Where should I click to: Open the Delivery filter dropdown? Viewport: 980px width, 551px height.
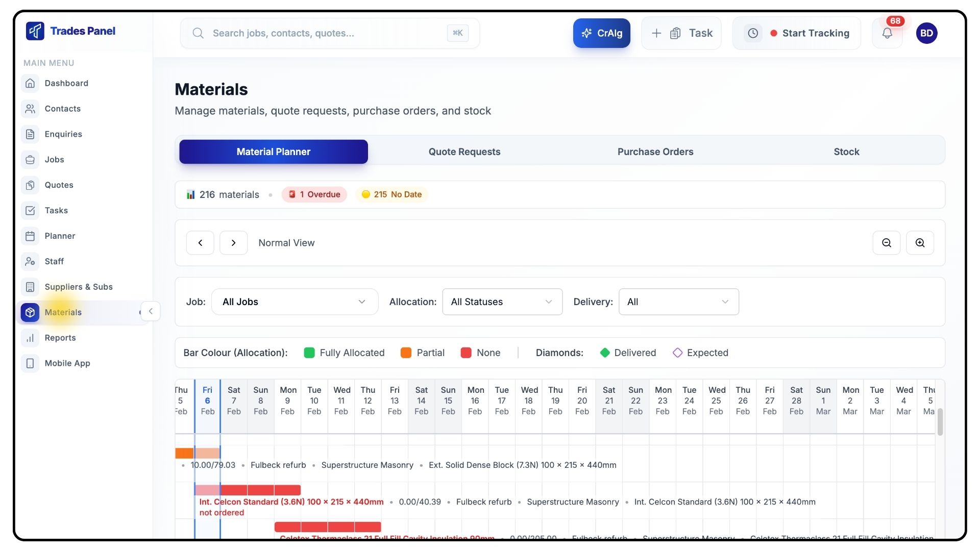(678, 302)
